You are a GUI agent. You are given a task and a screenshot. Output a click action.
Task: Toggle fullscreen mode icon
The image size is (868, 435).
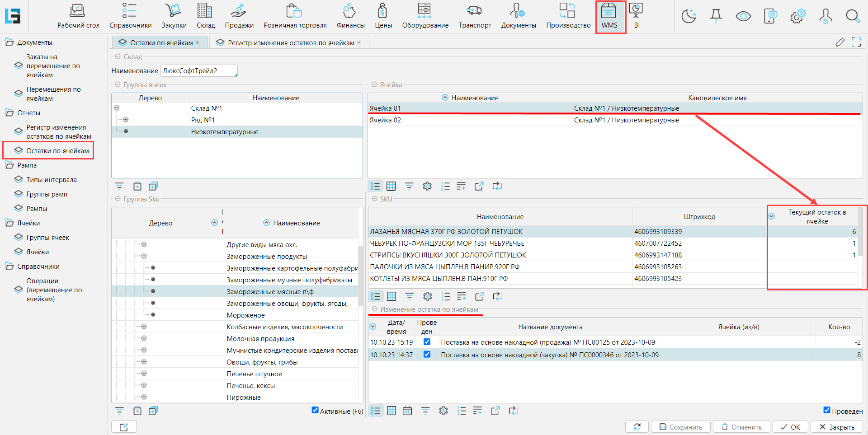coord(856,42)
